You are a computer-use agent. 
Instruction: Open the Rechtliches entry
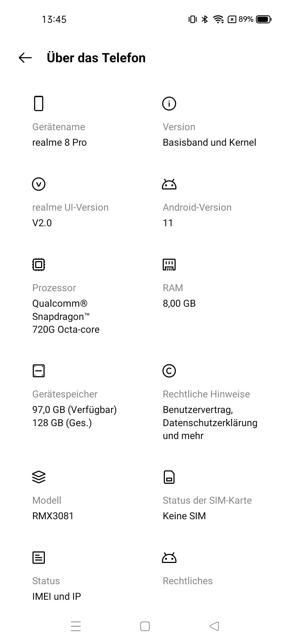(188, 581)
